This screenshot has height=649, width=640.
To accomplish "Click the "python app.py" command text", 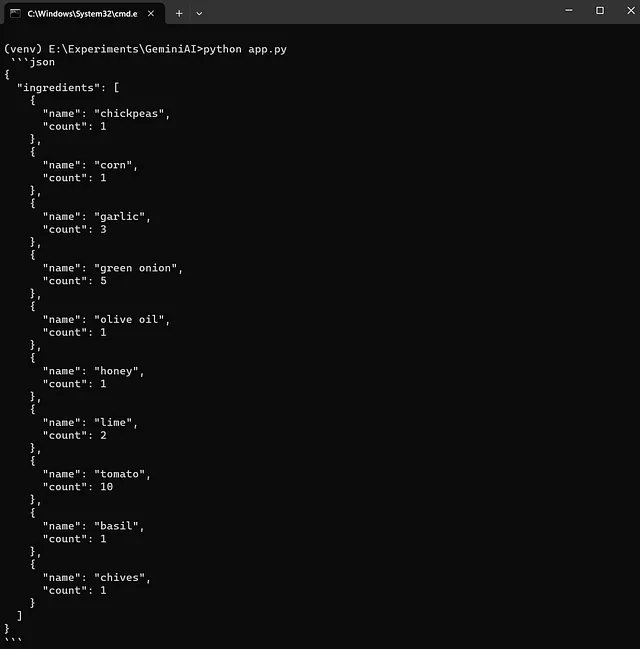I will click(245, 49).
